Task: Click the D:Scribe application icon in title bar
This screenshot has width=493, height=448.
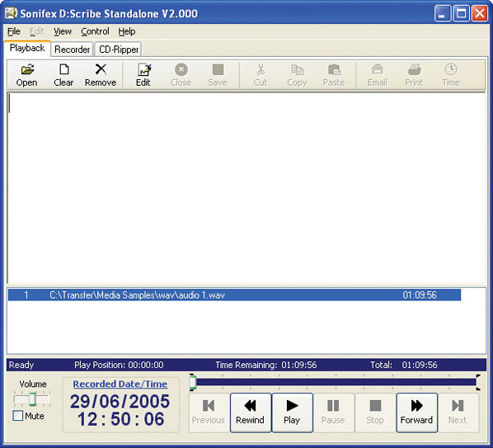Action: coord(11,13)
